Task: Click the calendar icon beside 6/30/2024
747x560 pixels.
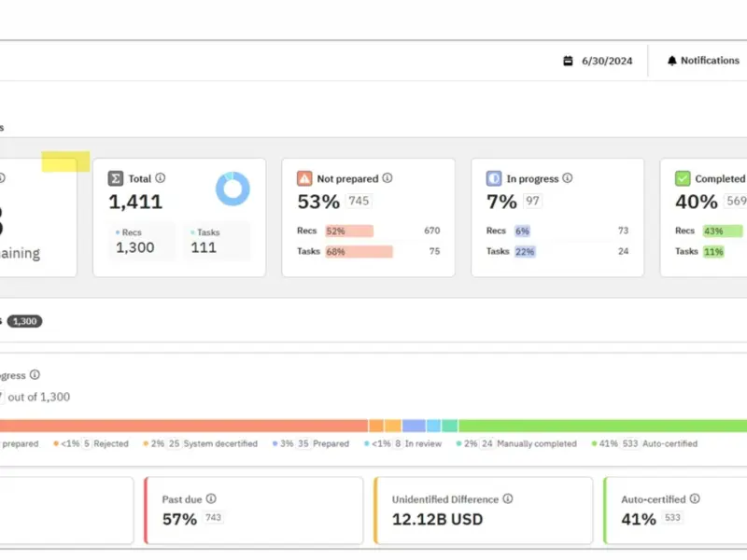Action: tap(568, 61)
